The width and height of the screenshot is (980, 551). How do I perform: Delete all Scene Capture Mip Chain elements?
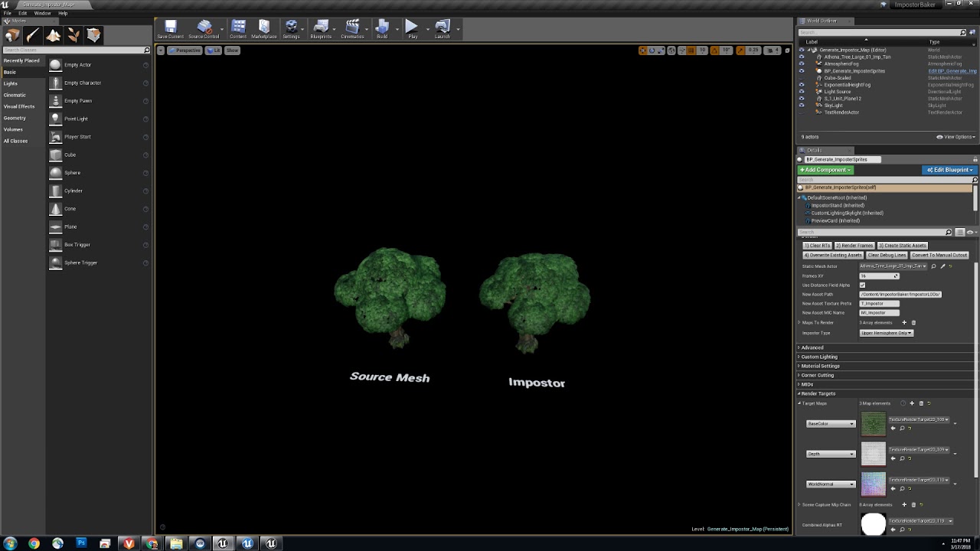point(913,505)
